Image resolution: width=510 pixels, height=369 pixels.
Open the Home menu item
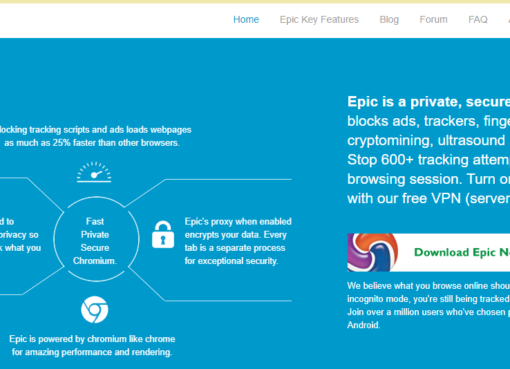(x=246, y=20)
